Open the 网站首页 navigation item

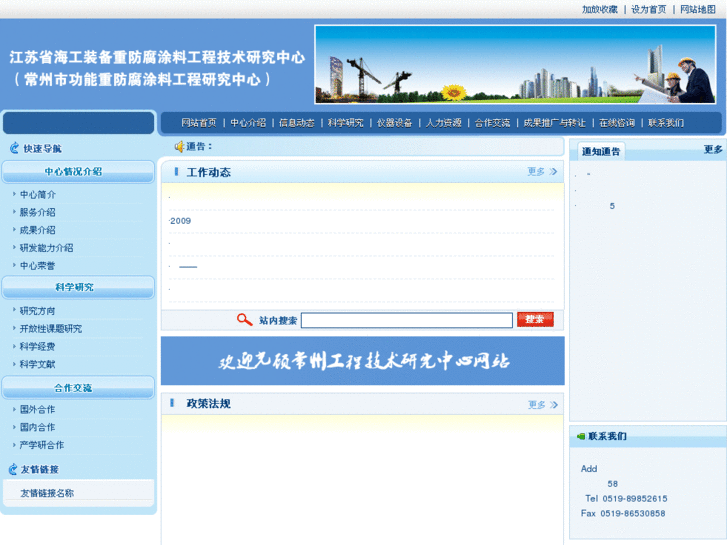tap(199, 123)
